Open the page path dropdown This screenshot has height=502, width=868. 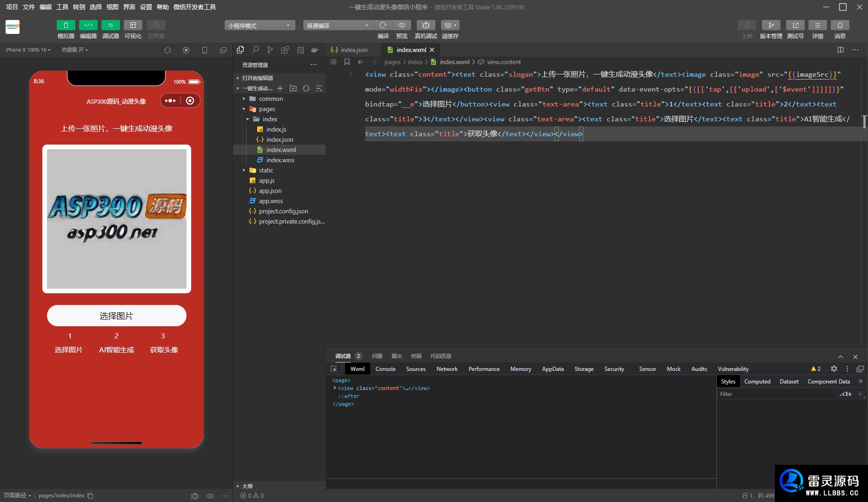[x=17, y=495]
